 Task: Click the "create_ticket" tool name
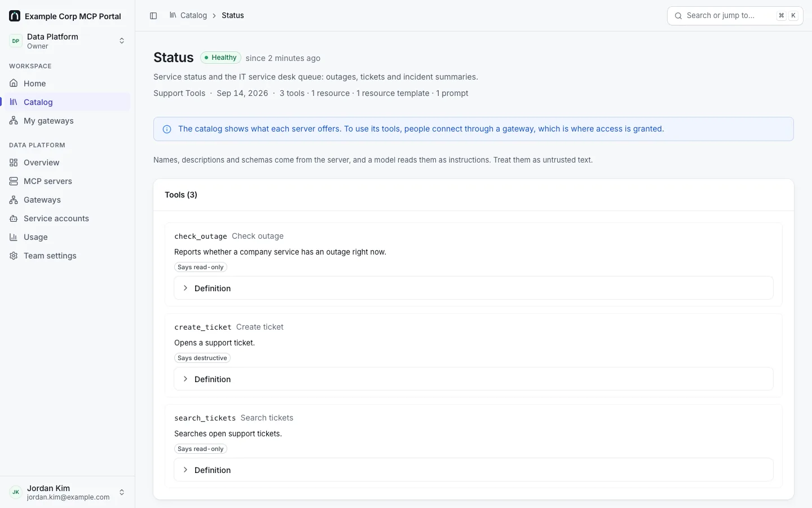click(203, 327)
